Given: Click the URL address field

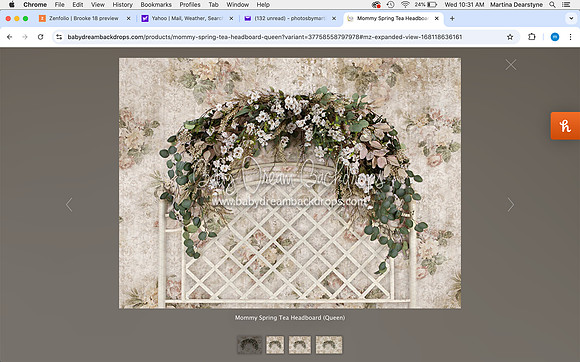Looking at the screenshot, I should pos(264,37).
